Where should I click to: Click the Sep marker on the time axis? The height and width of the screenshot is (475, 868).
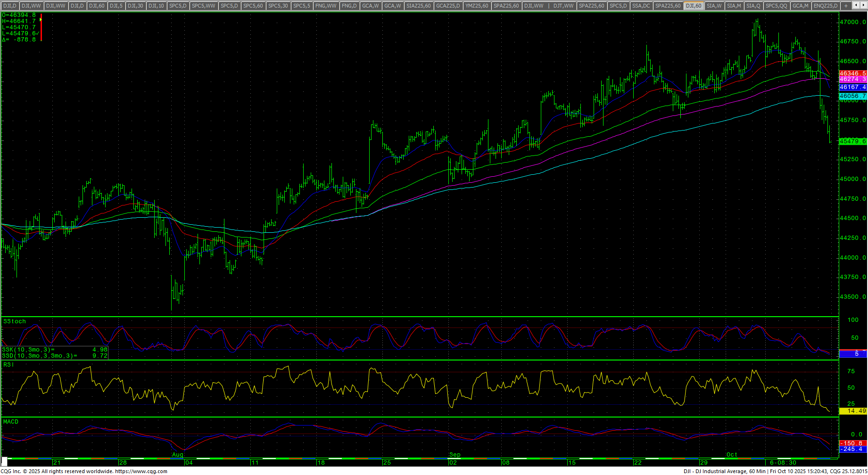(x=455, y=455)
